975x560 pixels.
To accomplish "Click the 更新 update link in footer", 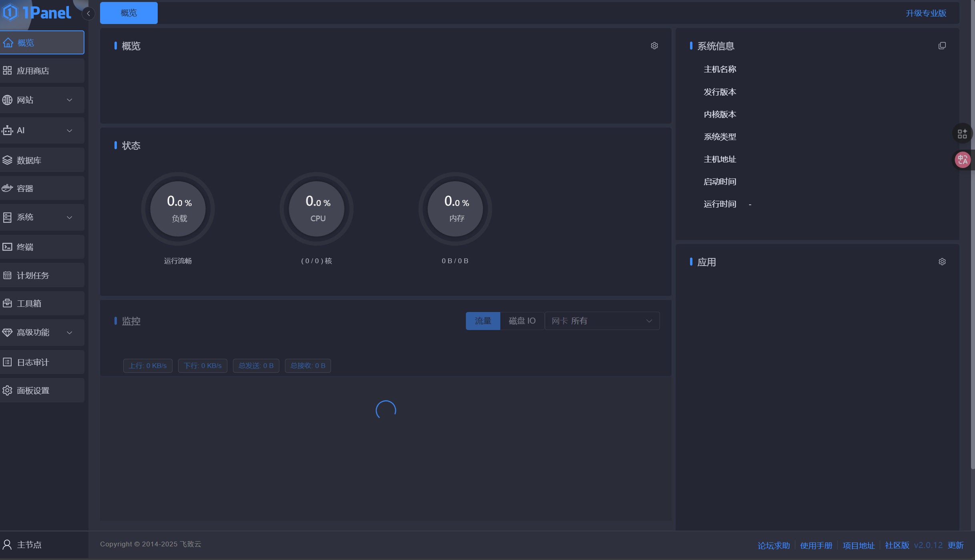I will pyautogui.click(x=955, y=545).
